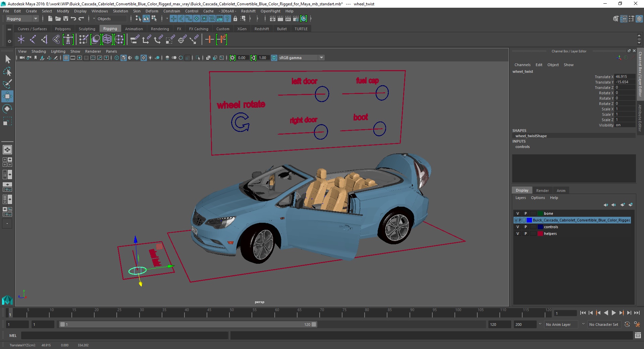Open the Deform menu
The width and height of the screenshot is (644, 349).
pos(152,11)
